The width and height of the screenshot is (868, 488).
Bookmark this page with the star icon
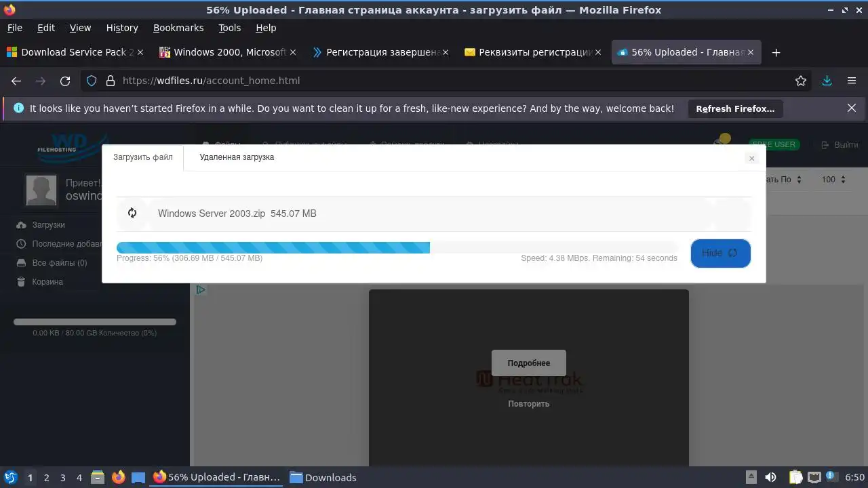pos(801,81)
